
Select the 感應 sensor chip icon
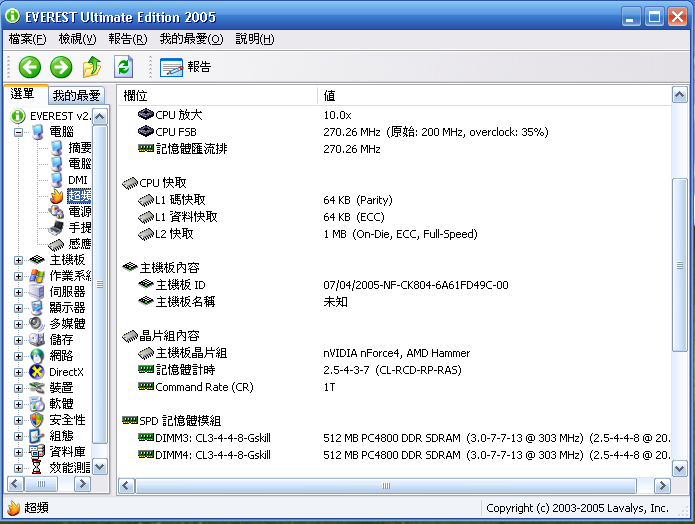56,244
